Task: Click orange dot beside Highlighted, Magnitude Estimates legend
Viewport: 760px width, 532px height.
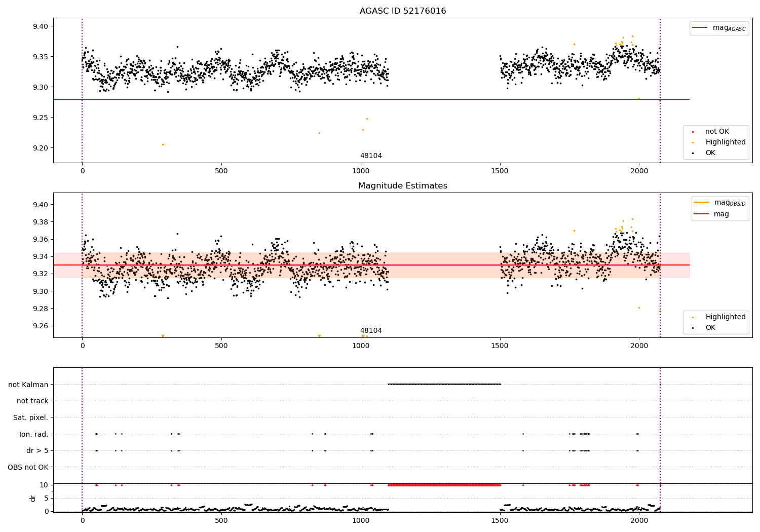Action: [693, 317]
